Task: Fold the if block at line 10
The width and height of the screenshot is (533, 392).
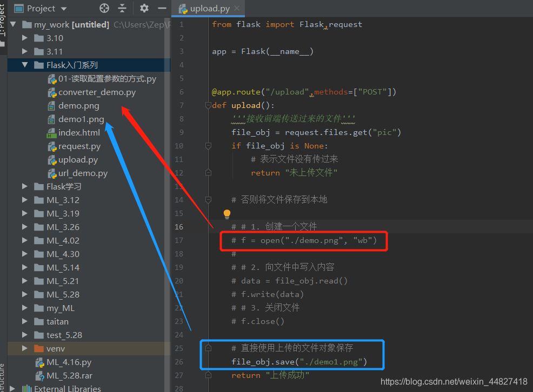Action: 208,146
